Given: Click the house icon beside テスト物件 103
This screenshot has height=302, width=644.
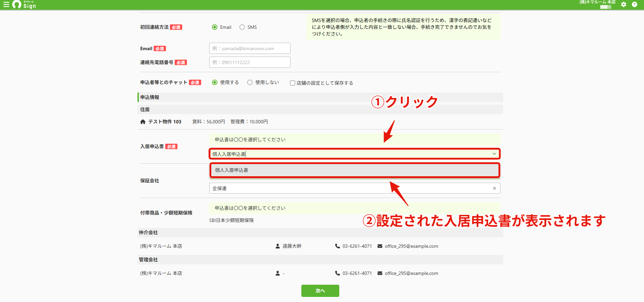Looking at the screenshot, I should pos(143,122).
